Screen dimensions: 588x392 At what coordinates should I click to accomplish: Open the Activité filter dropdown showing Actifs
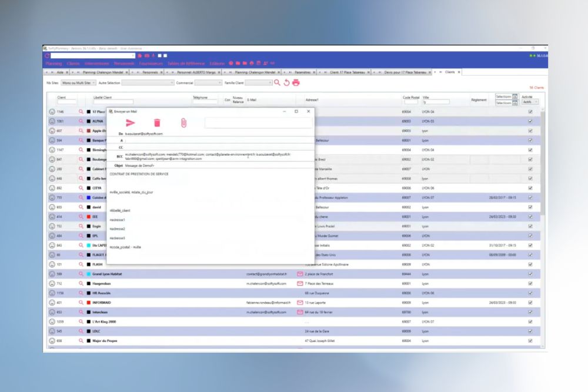point(530,102)
